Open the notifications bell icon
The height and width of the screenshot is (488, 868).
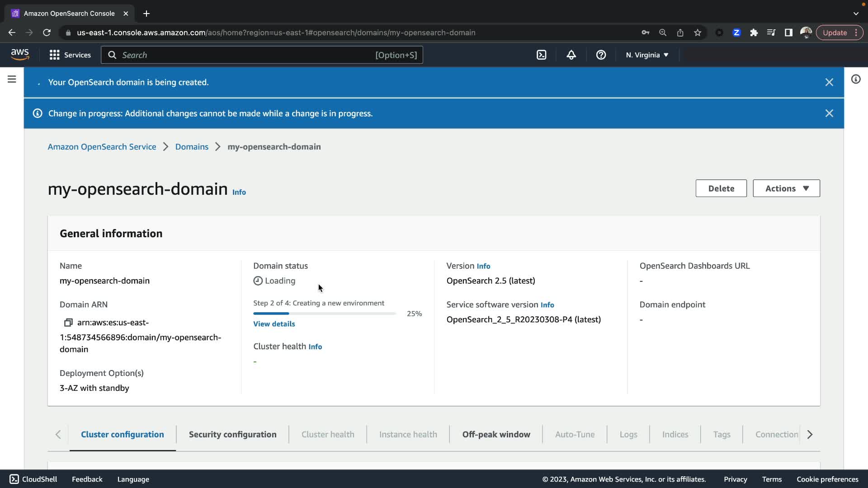571,55
